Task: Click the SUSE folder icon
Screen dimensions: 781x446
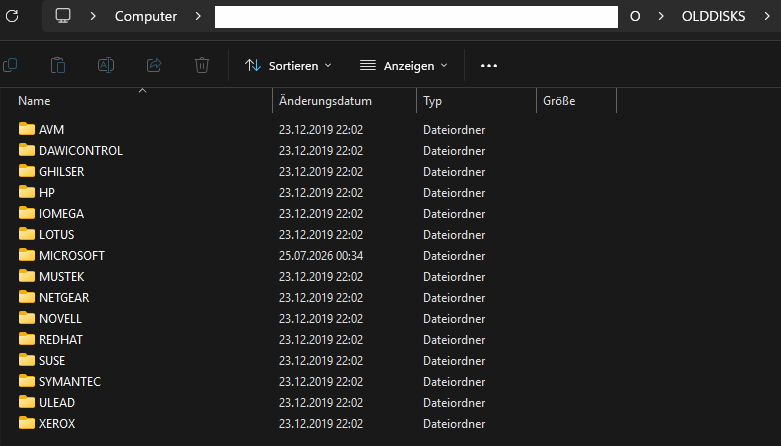Action: click(x=27, y=360)
